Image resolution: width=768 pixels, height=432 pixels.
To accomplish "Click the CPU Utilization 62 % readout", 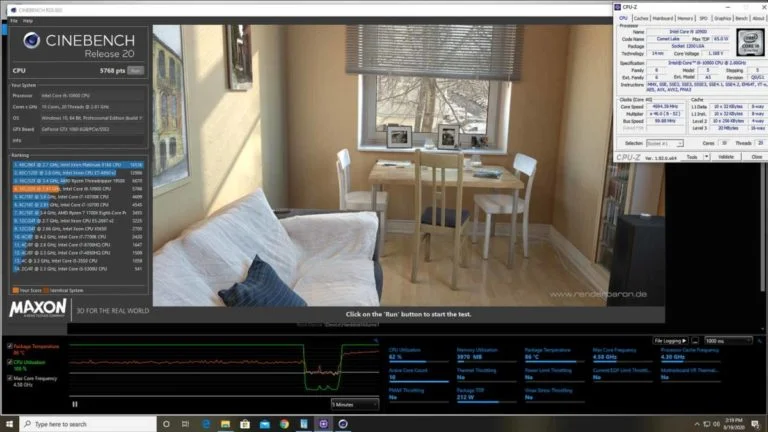I will tap(418, 354).
